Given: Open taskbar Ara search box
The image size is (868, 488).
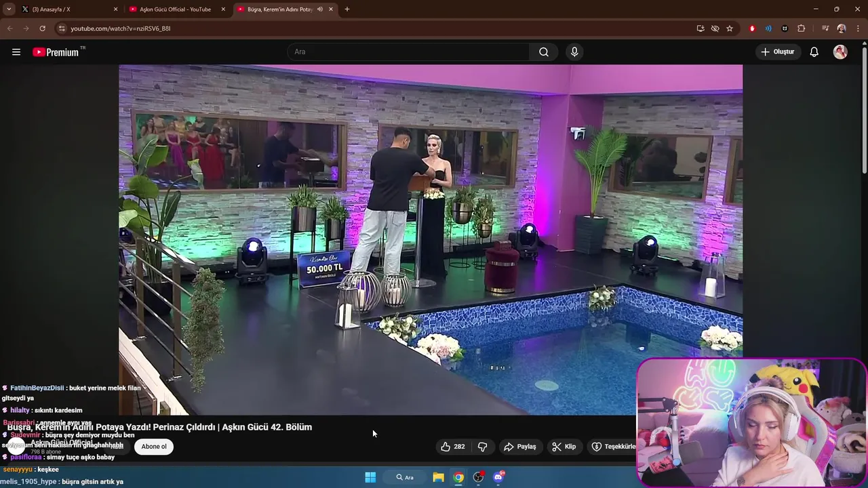Looking at the screenshot, I should coord(405,477).
